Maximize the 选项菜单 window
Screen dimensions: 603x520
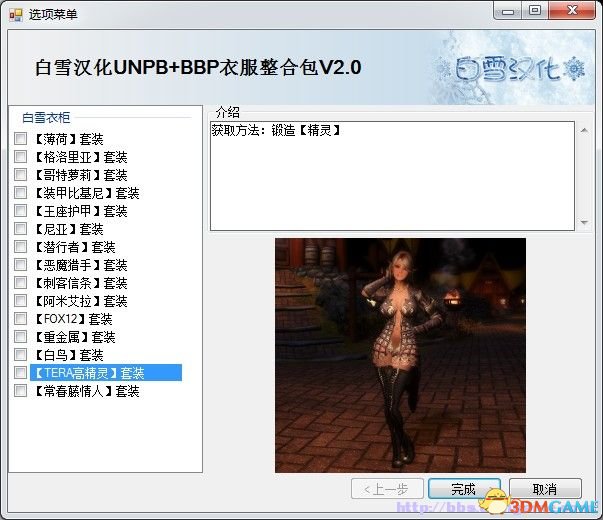pos(535,11)
